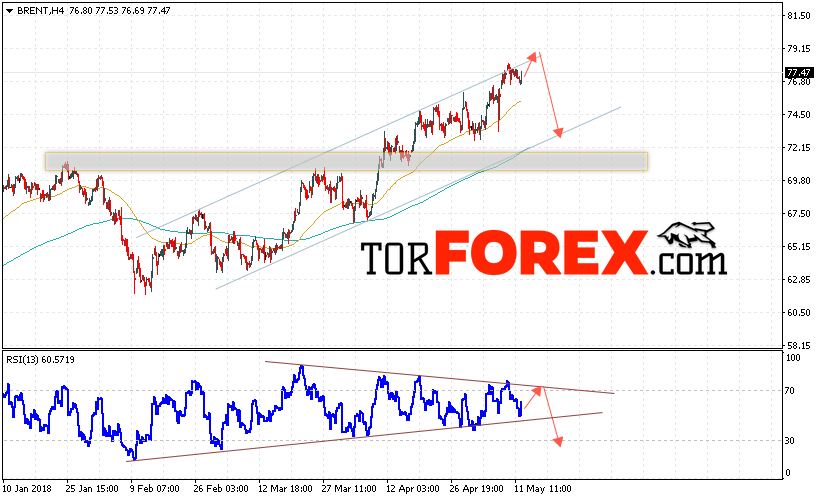
Task: Click the 26 Feb 03:00 date label
Action: pyautogui.click(x=221, y=488)
